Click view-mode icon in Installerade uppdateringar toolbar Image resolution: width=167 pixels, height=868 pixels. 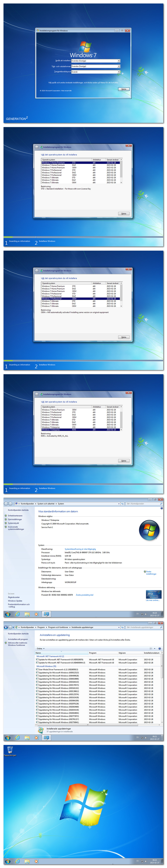(151, 648)
